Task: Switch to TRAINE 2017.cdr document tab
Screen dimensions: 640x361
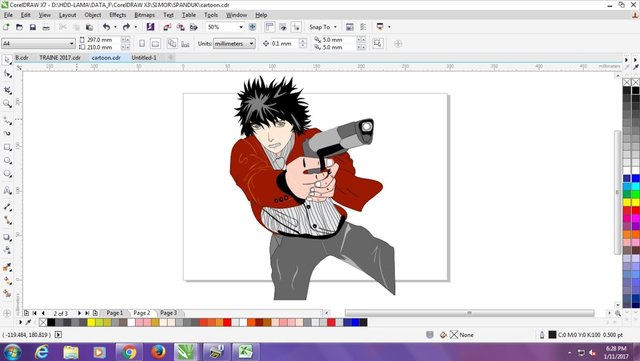Action: coord(60,58)
